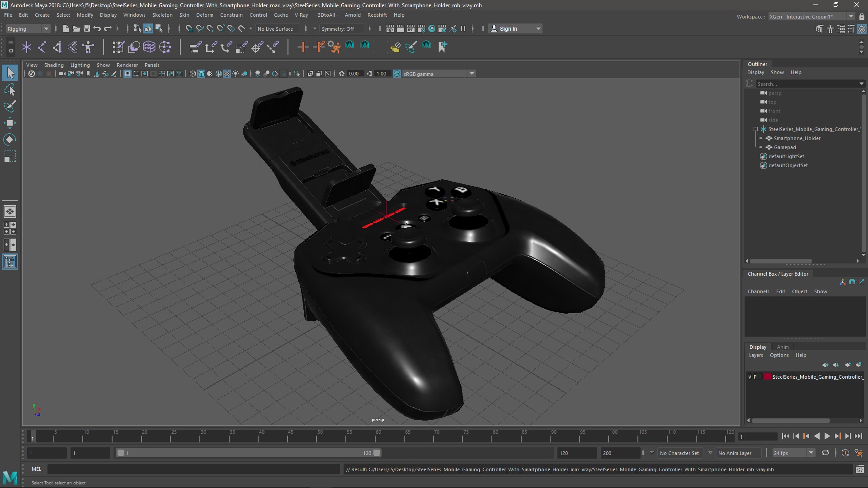This screenshot has width=868, height=488.
Task: Open the Workspace XGen dropdown
Action: click(x=811, y=17)
